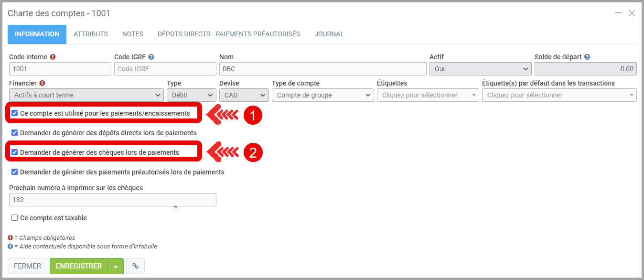Click the required-field icon next to Financier
644x280 pixels.
[43, 83]
